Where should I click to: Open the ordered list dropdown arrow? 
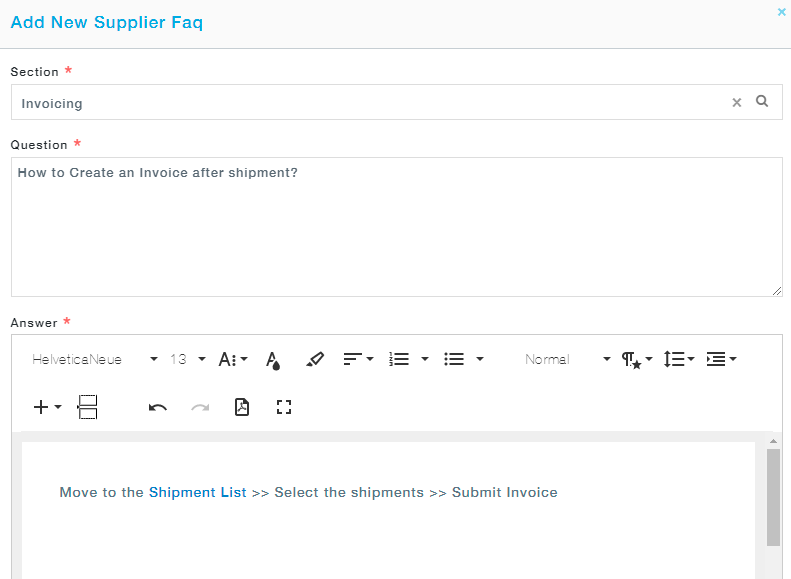425,360
